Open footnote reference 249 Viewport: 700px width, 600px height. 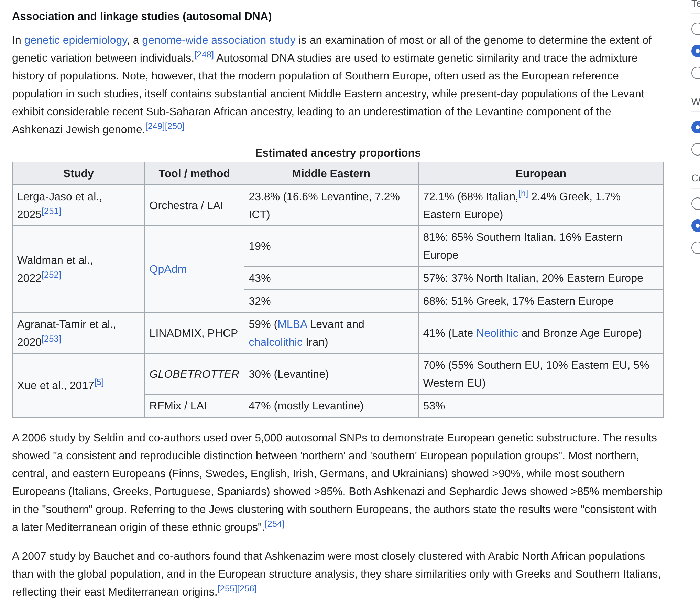click(155, 126)
